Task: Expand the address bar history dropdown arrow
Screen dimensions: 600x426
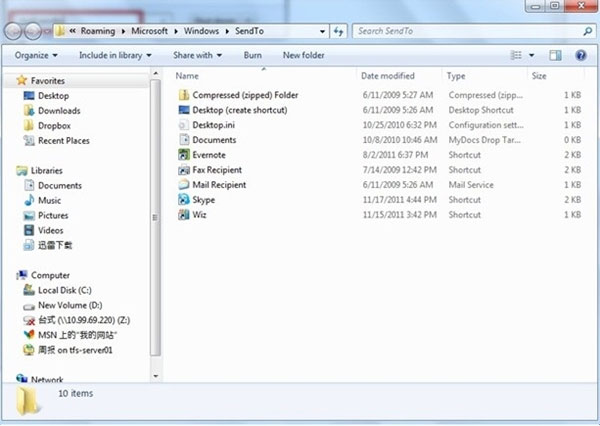Action: point(322,31)
